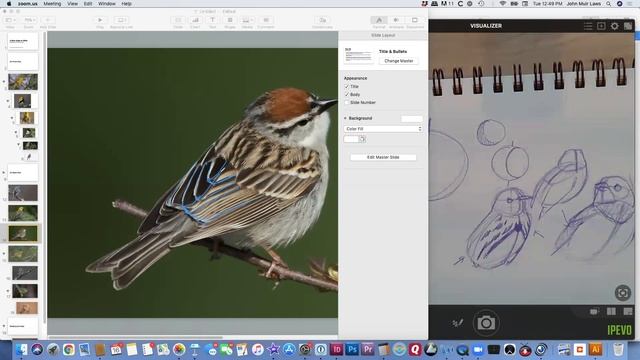
Task: Open Finder from the Dock
Action: 21,350
